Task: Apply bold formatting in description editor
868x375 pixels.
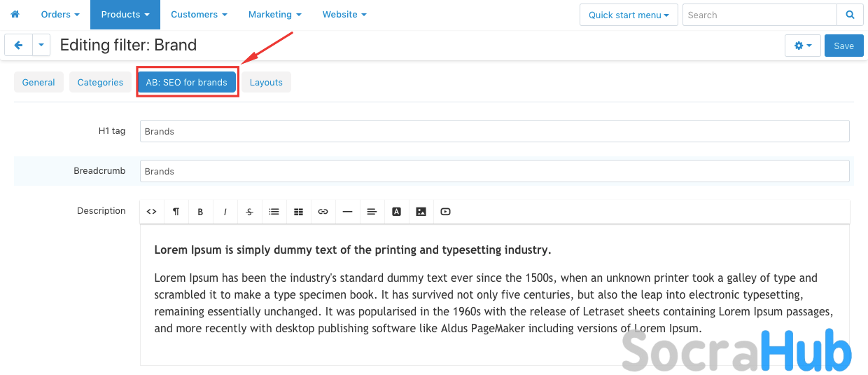Action: click(x=200, y=212)
